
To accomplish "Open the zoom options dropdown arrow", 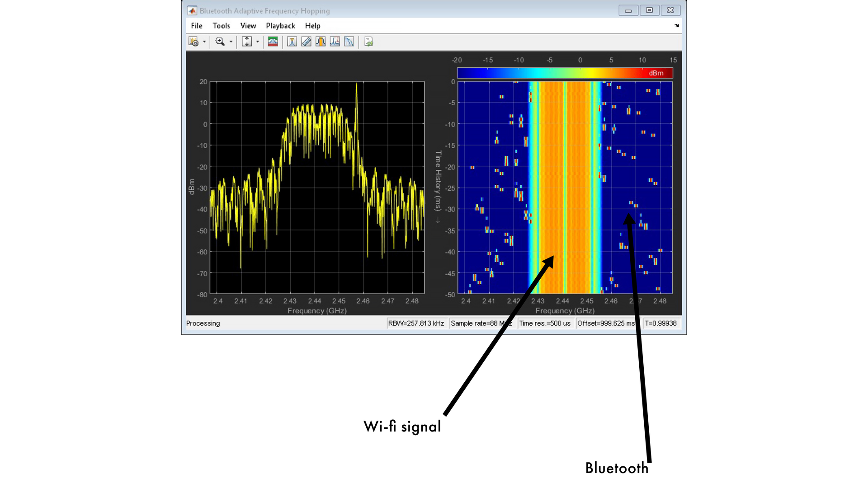I will 231,42.
